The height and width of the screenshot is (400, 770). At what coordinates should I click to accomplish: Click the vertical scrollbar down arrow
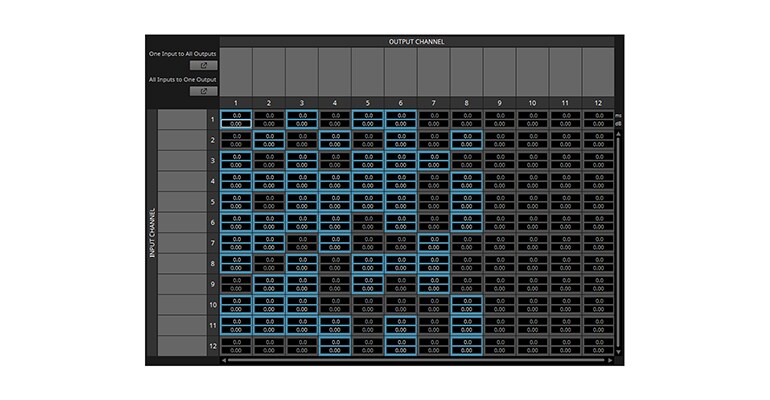pyautogui.click(x=618, y=351)
